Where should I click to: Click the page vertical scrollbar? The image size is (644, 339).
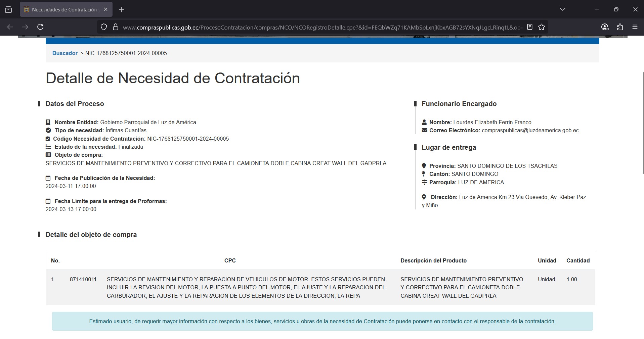[643, 123]
